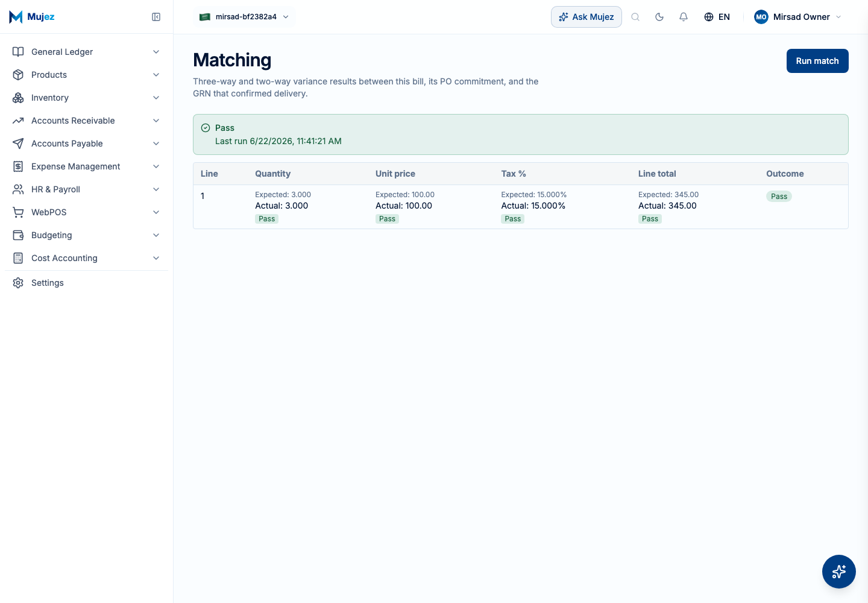Viewport: 868px width, 603px height.
Task: Open the General Ledger menu
Action: (86, 52)
